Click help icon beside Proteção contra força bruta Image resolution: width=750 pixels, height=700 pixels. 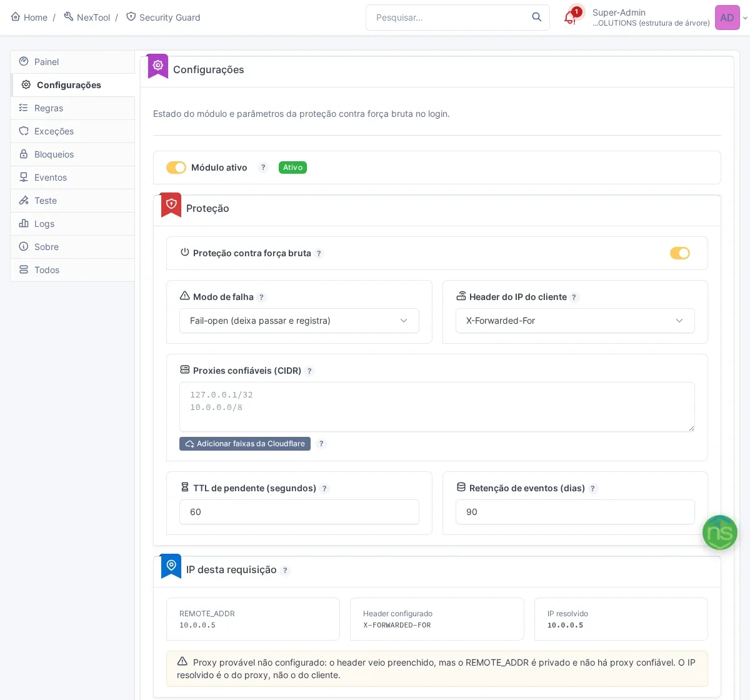coord(319,254)
